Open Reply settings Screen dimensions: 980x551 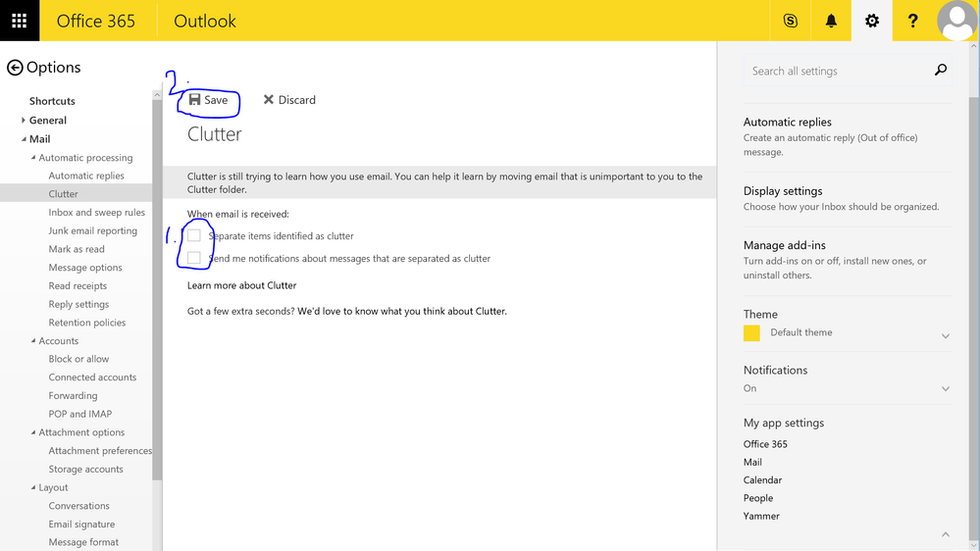pyautogui.click(x=78, y=304)
